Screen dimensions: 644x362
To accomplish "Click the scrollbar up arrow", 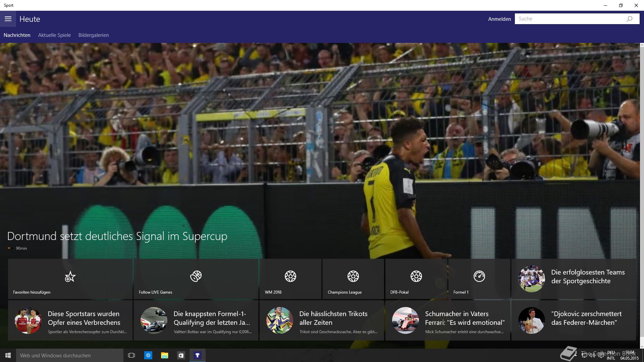I will (x=642, y=45).
